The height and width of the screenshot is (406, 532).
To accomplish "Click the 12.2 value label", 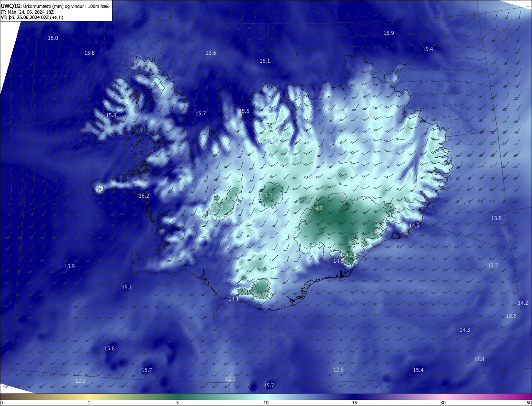I will click(x=80, y=381).
